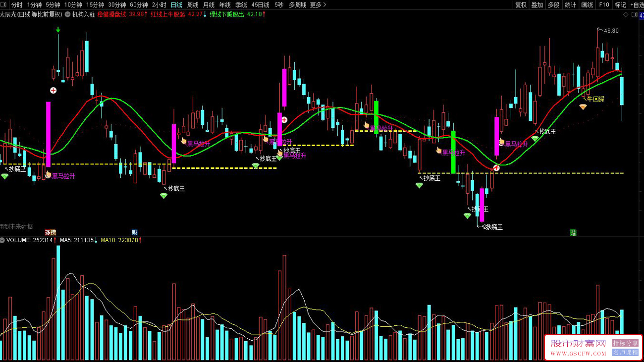Screen dimensions: 644x362
Task: Select the 2小时 period tab
Action: click(159, 5)
